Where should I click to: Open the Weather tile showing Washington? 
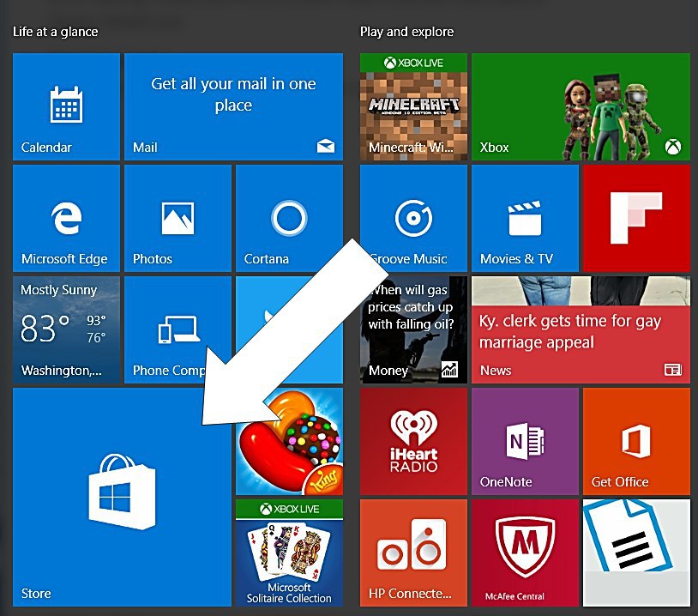pyautogui.click(x=66, y=329)
